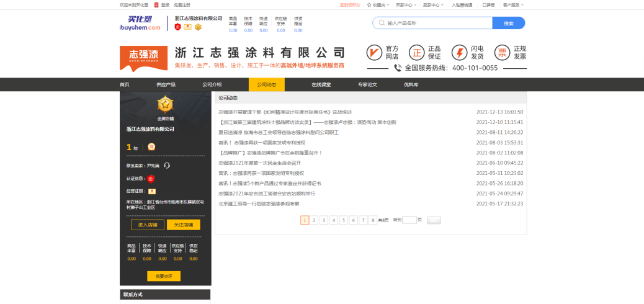
Task: Click the red shield icon after 认证信息
Action: pos(151,178)
